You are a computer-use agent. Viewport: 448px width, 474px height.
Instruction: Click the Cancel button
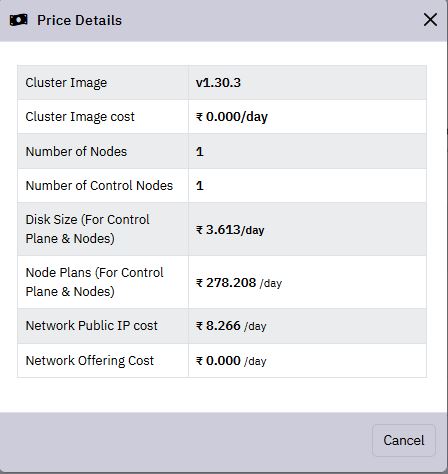404,440
